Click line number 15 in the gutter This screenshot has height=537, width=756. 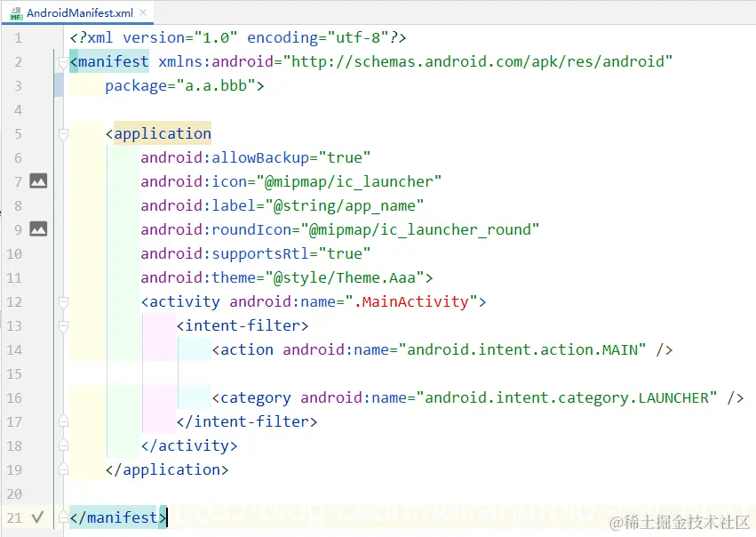14,374
